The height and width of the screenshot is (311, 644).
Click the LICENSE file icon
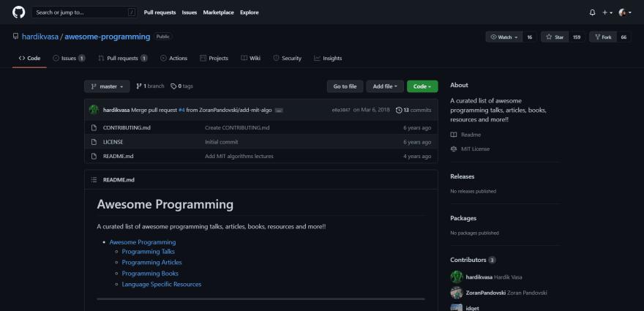pyautogui.click(x=94, y=142)
